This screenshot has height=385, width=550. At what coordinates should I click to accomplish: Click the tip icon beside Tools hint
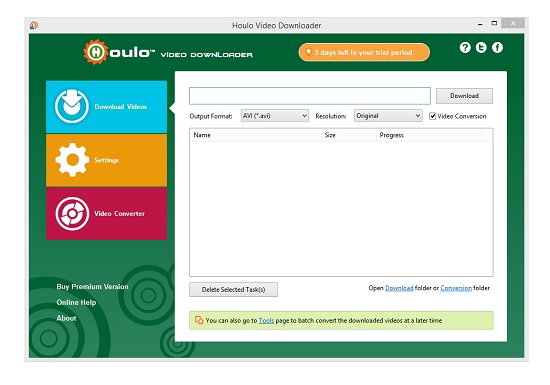click(x=199, y=320)
